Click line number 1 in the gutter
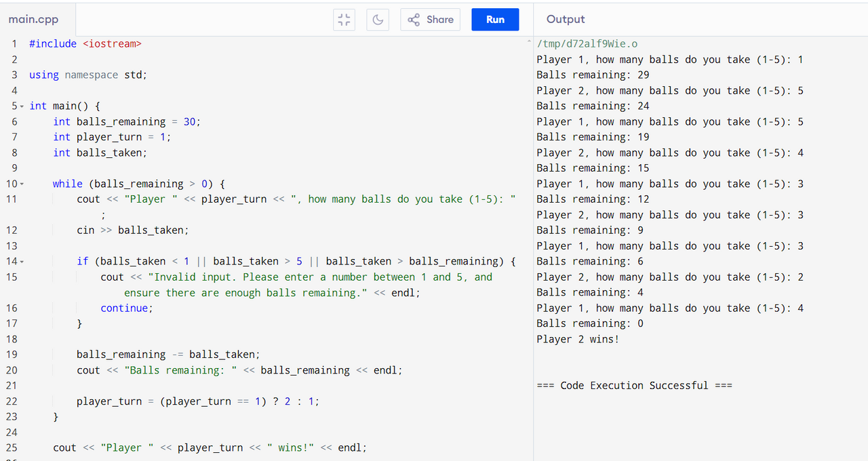The width and height of the screenshot is (868, 461). (14, 44)
